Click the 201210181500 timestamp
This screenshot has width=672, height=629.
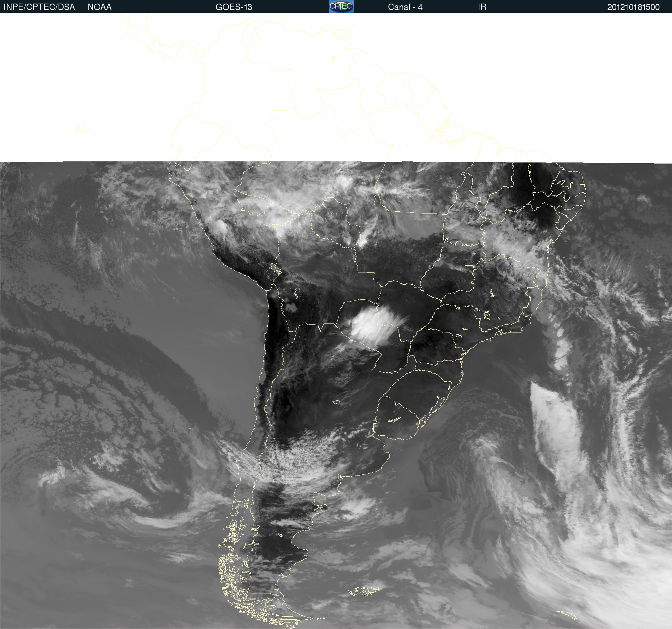pyautogui.click(x=633, y=7)
